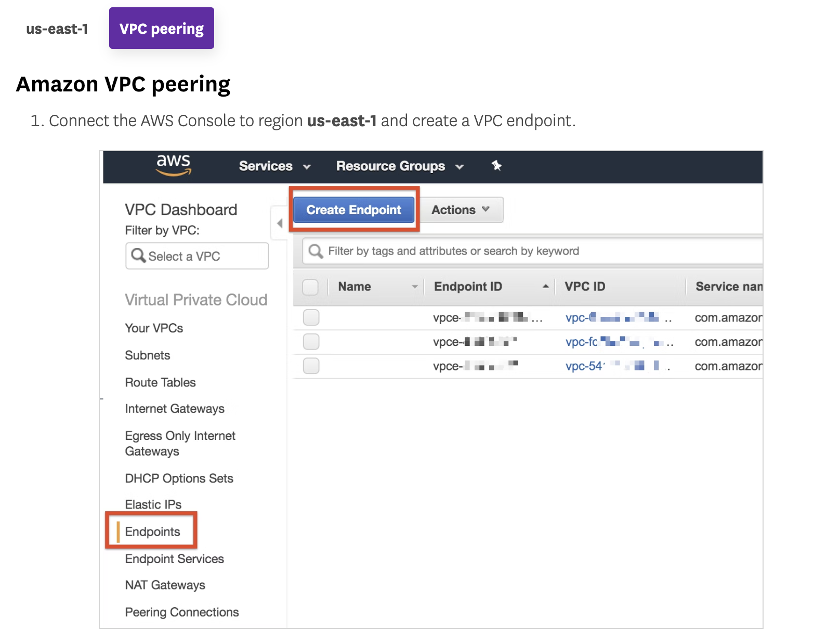This screenshot has width=840, height=641.
Task: Collapse the VPC sidebar with arrow handle
Action: (280, 223)
